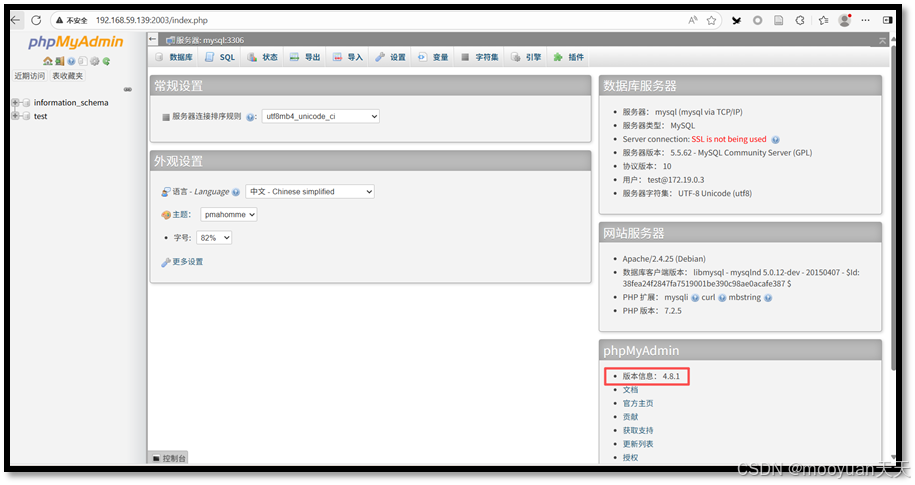Click the 更多设置 link

(187, 261)
